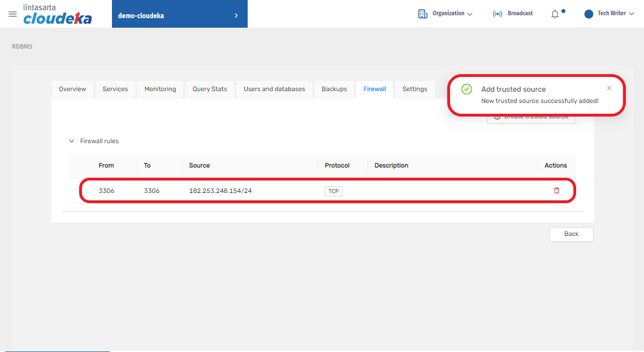Open Users and databases tab
644x352 pixels.
click(x=274, y=89)
